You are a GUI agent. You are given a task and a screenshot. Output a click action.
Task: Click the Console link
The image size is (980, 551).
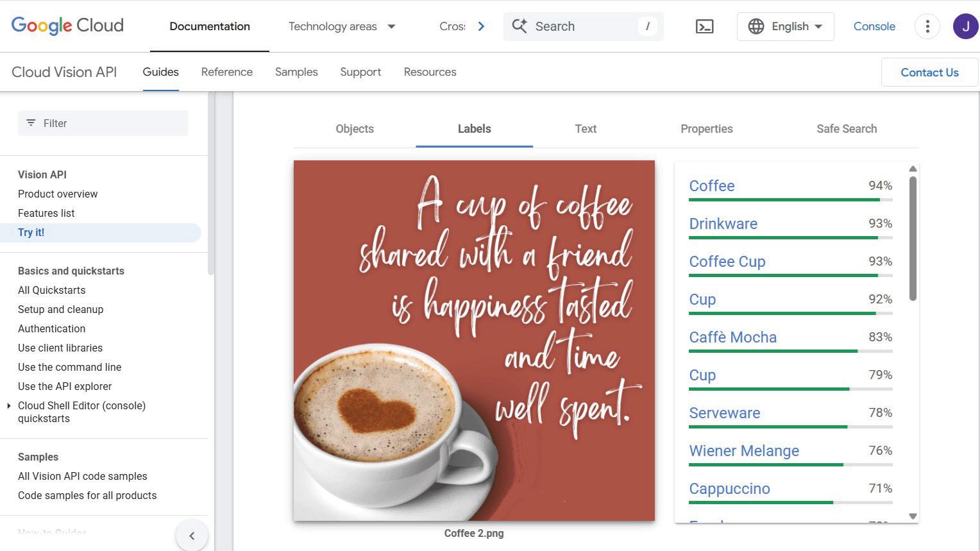[874, 26]
